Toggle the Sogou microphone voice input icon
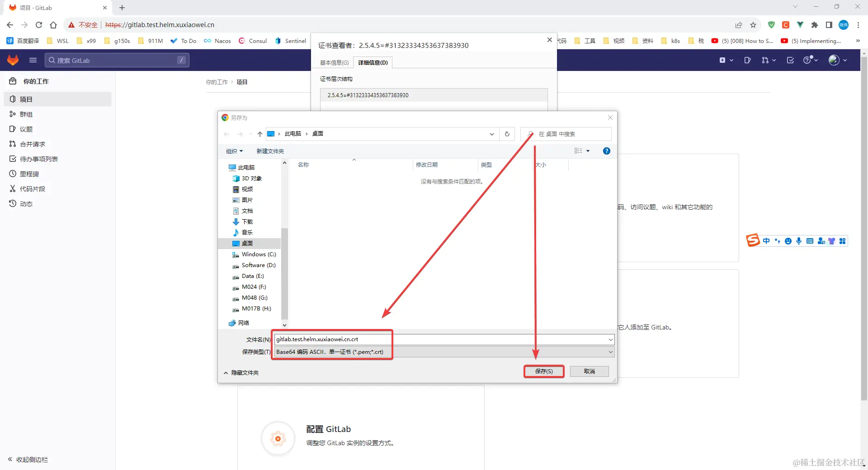The width and height of the screenshot is (868, 470). click(799, 241)
